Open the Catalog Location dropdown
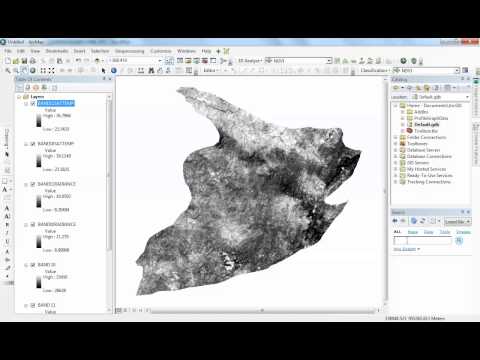 pos(467,97)
